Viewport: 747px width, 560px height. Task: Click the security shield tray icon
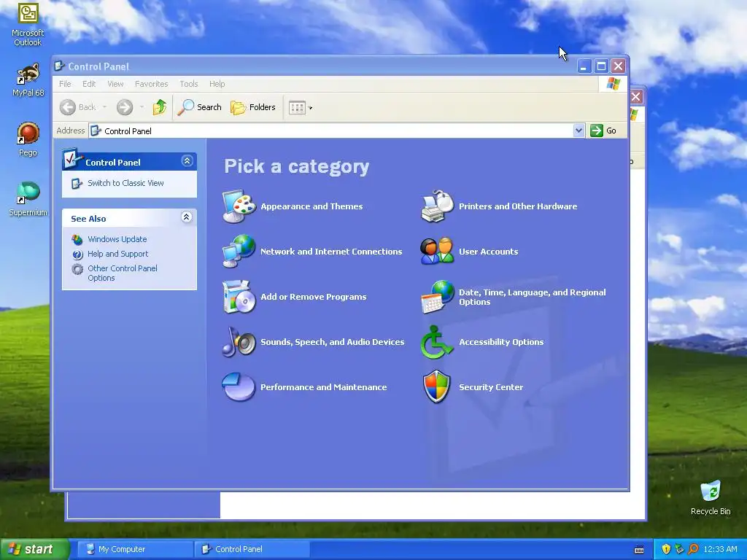pyautogui.click(x=666, y=549)
